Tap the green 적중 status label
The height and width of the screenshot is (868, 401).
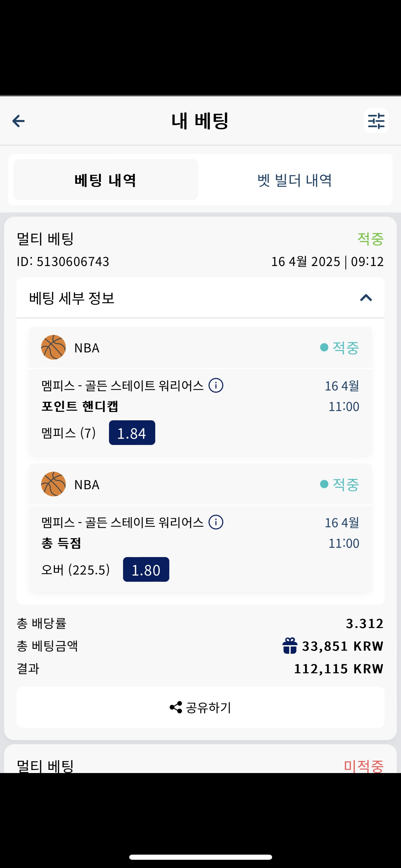click(x=370, y=239)
